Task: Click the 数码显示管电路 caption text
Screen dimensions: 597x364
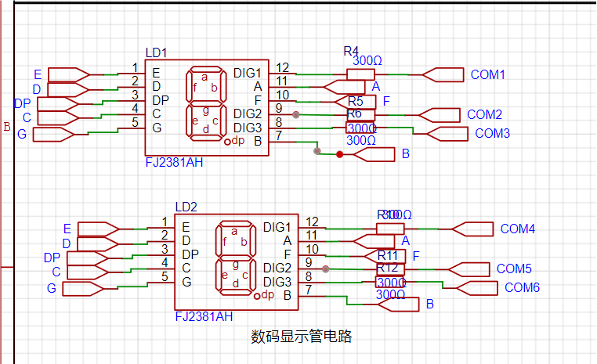Action: tap(301, 337)
